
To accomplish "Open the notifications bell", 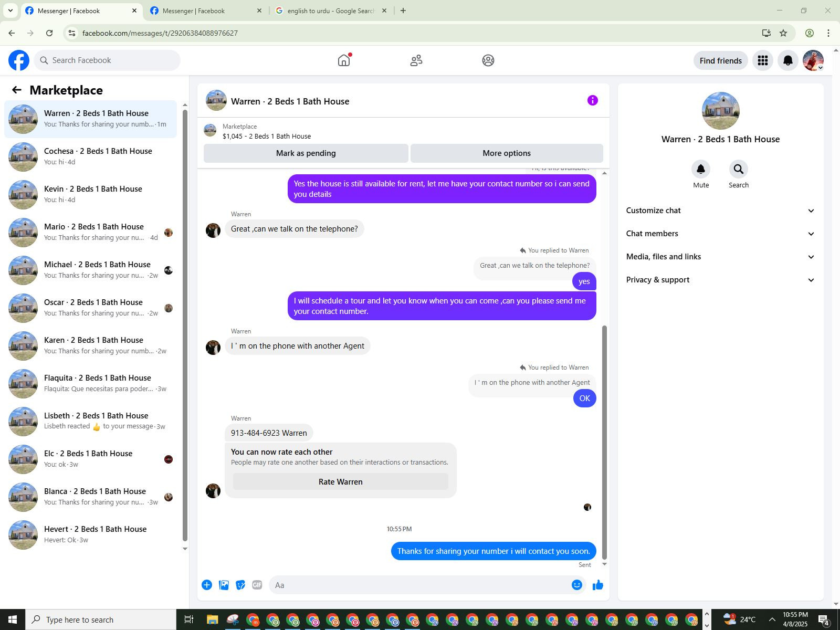I will (788, 60).
